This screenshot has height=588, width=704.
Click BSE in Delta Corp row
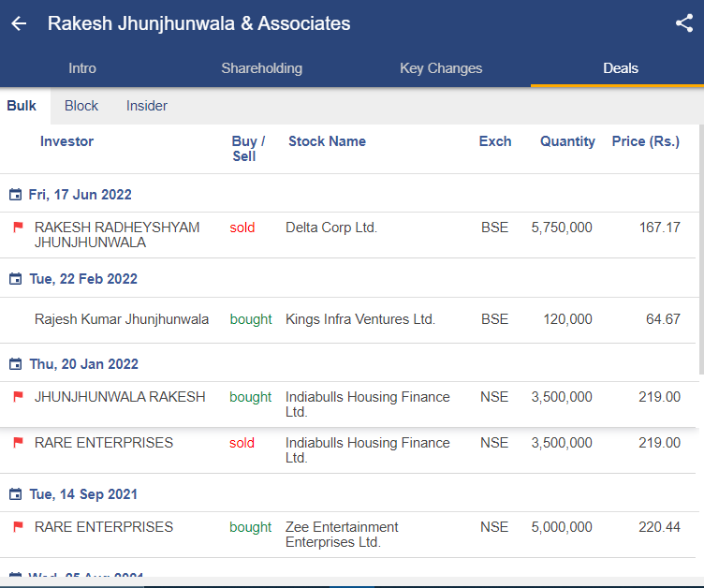[x=495, y=228]
